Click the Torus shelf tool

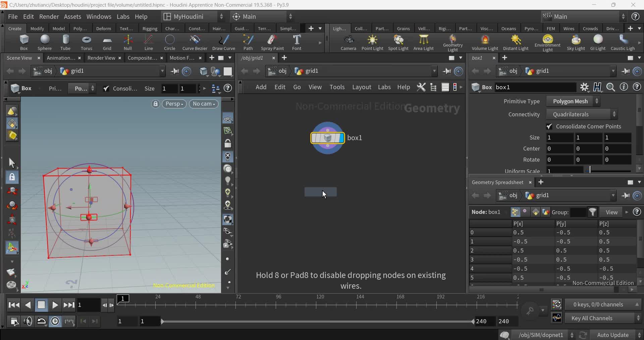tap(86, 43)
